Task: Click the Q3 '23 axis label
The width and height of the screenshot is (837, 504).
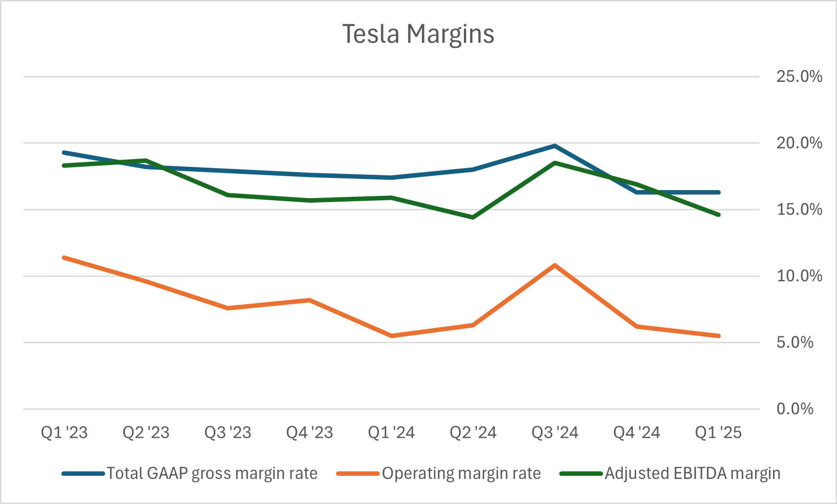Action: point(228,432)
